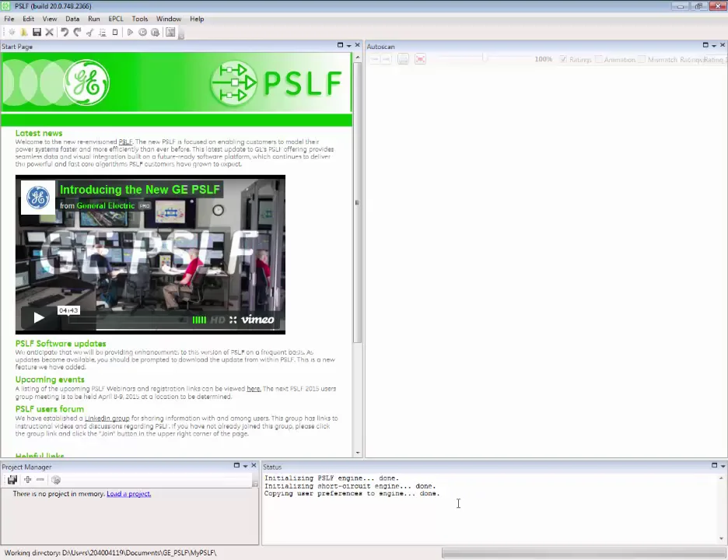Click the GE logo in green banner

pyautogui.click(x=87, y=82)
